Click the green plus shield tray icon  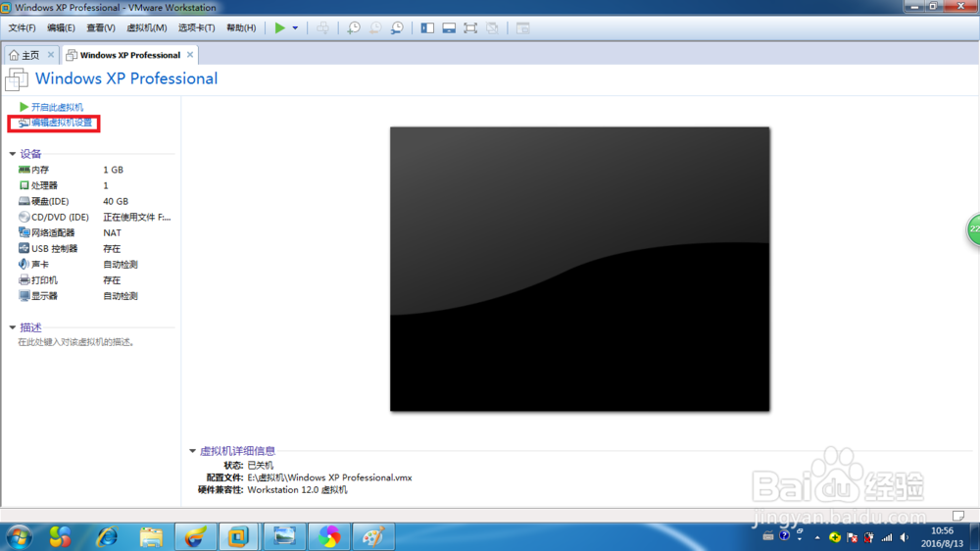coord(834,537)
